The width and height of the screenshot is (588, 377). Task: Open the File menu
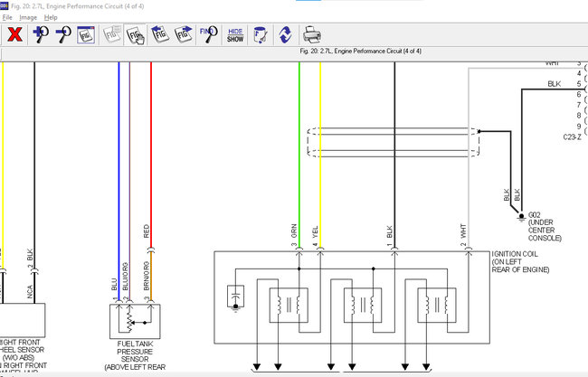click(7, 17)
